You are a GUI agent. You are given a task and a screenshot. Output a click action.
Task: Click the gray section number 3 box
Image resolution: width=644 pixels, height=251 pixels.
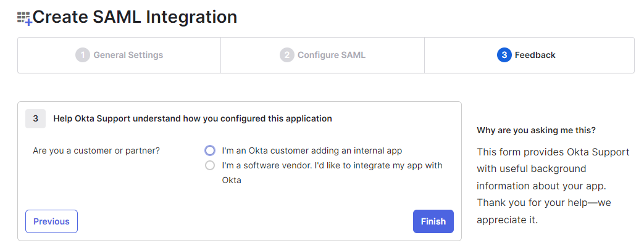point(35,119)
